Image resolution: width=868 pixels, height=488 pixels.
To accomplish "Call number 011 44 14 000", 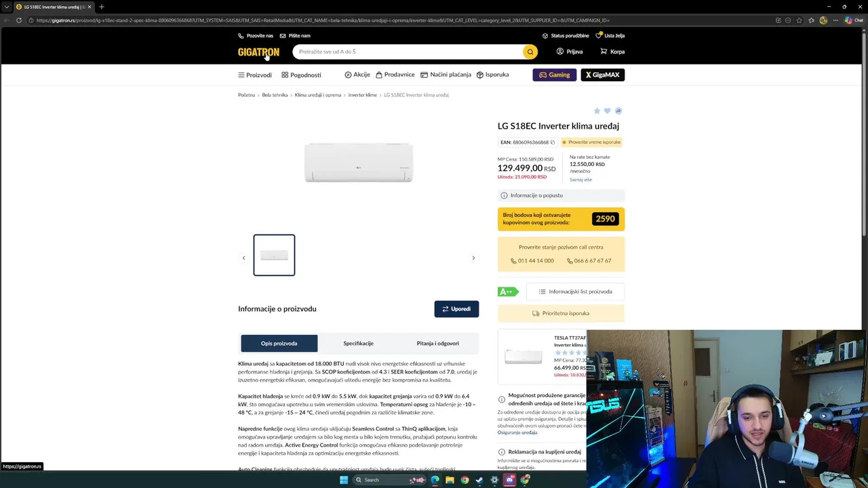I will click(x=532, y=260).
